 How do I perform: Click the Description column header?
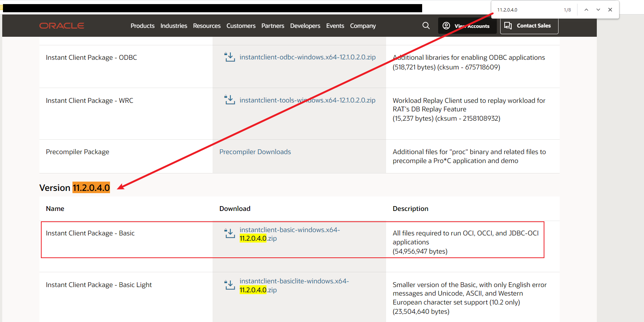point(411,209)
